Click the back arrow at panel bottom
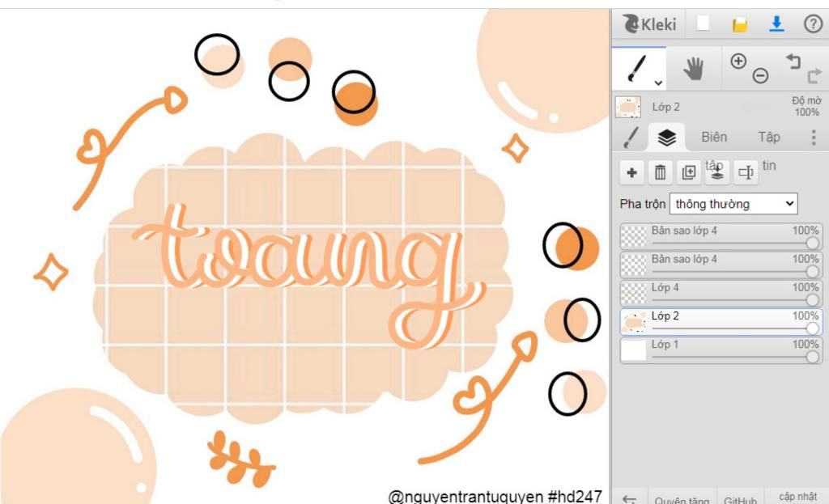The height and width of the screenshot is (504, 829). click(629, 499)
